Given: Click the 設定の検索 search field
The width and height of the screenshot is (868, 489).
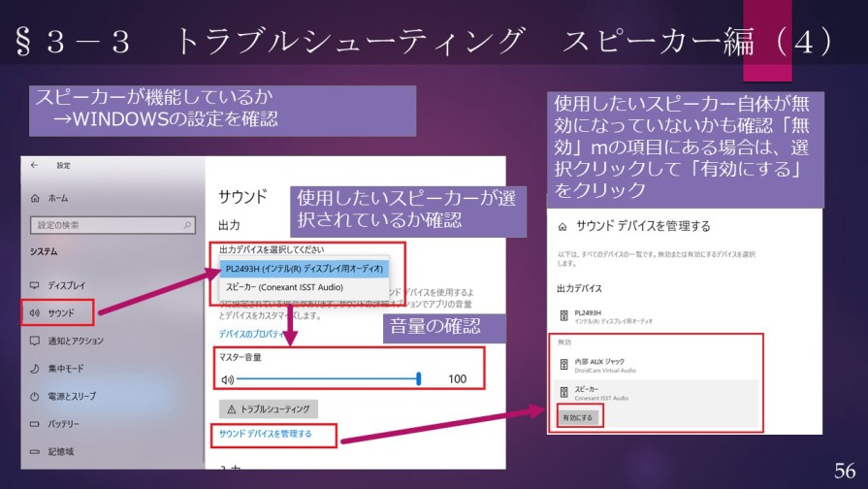Looking at the screenshot, I should [x=107, y=225].
